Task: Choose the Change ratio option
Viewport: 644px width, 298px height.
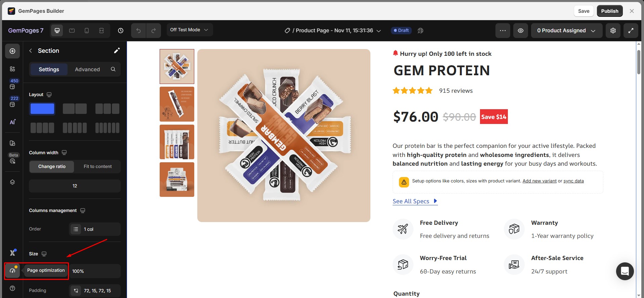Action: 52,167
